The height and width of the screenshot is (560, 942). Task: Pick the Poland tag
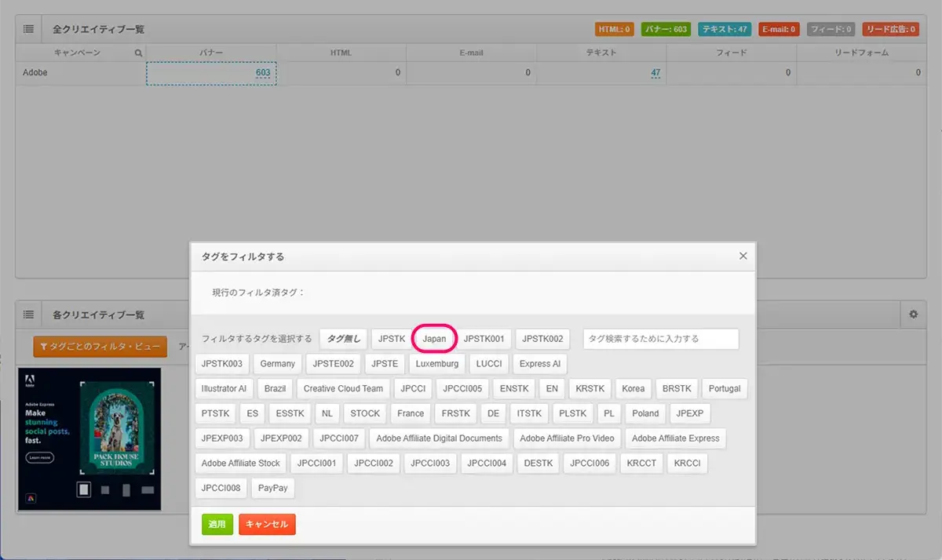click(x=645, y=413)
